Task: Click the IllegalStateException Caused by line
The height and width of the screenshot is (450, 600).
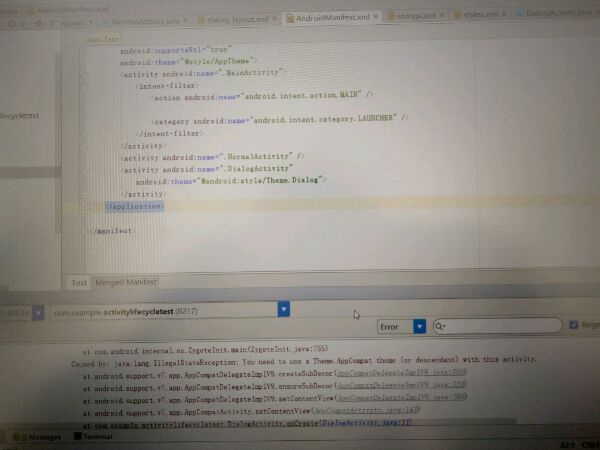Action: coord(304,361)
